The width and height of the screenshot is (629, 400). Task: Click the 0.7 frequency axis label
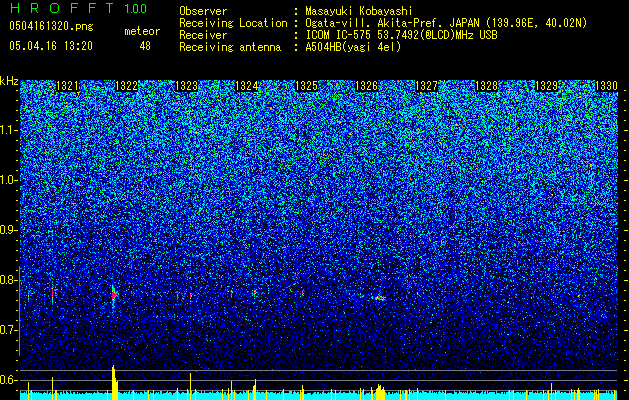click(x=9, y=330)
